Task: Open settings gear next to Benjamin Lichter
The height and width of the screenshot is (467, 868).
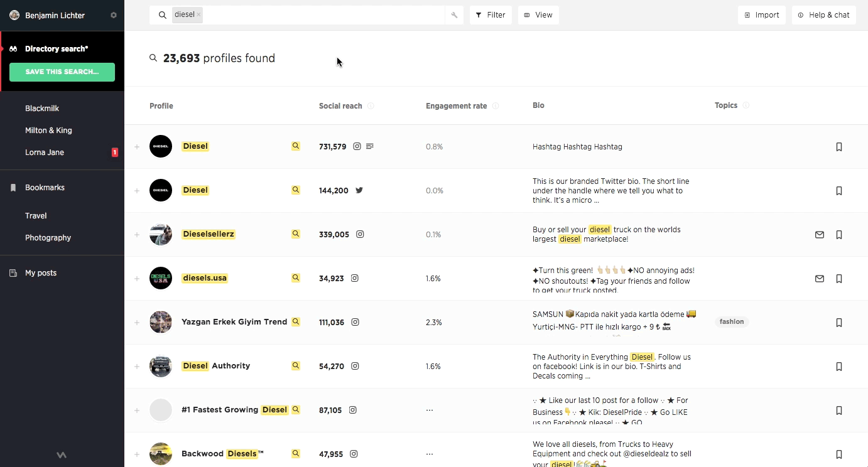Action: [x=114, y=15]
